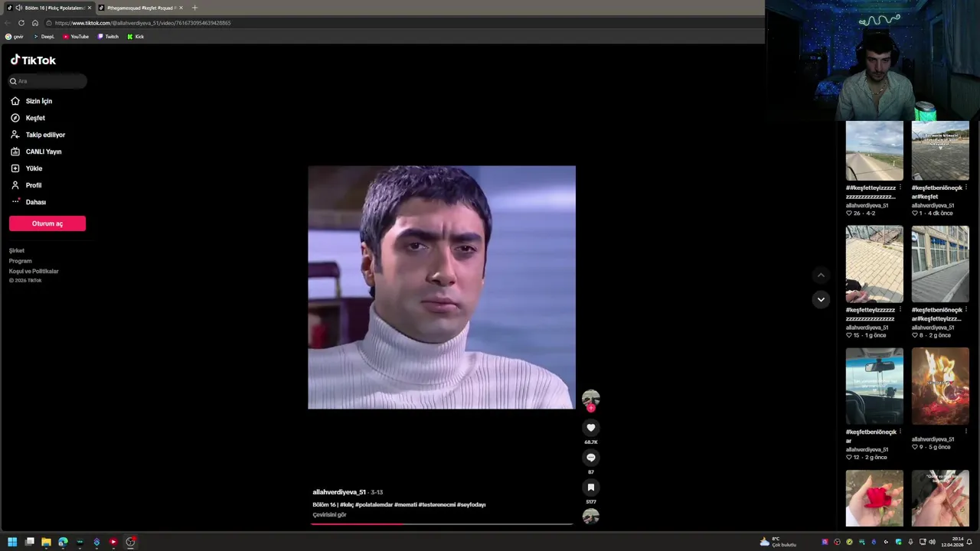Open more options for video liked 26
Image resolution: width=980 pixels, height=551 pixels.
pos(900,187)
